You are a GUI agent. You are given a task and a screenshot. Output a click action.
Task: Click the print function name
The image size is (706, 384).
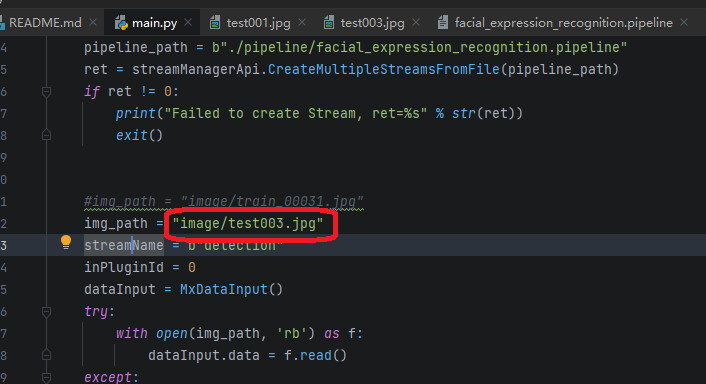[136, 113]
